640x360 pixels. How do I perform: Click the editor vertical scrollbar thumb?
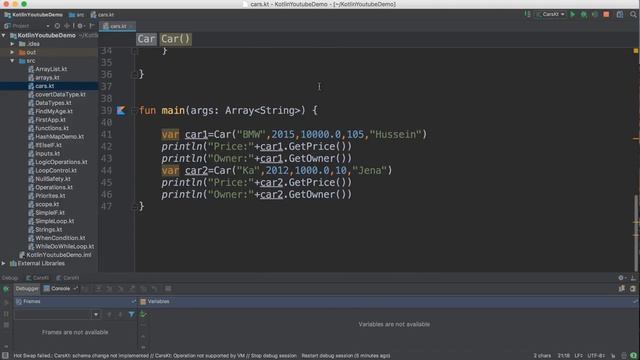click(x=636, y=233)
